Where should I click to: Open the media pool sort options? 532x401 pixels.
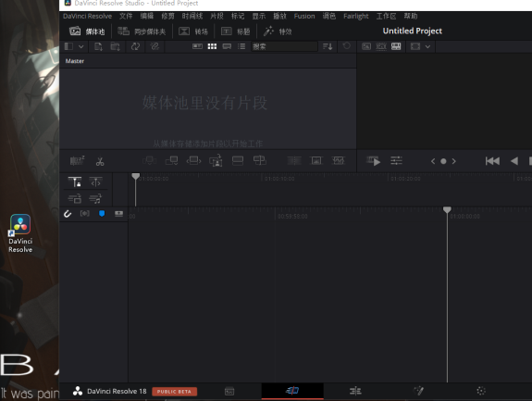[328, 46]
